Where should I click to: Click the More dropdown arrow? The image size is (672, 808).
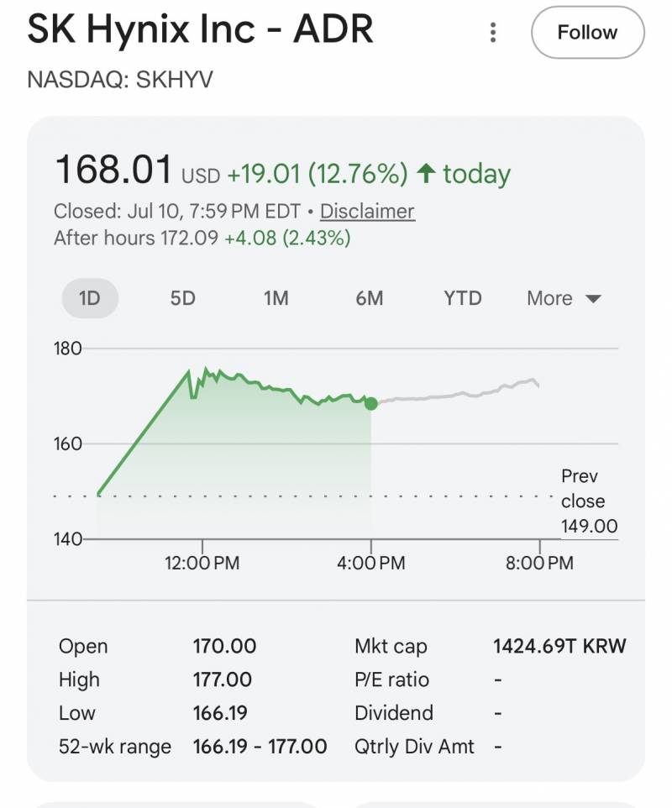594,299
